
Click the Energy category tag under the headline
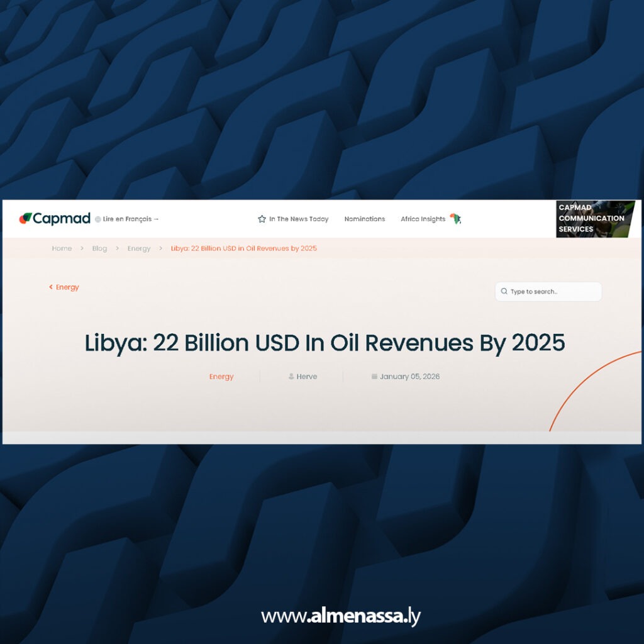(x=221, y=376)
